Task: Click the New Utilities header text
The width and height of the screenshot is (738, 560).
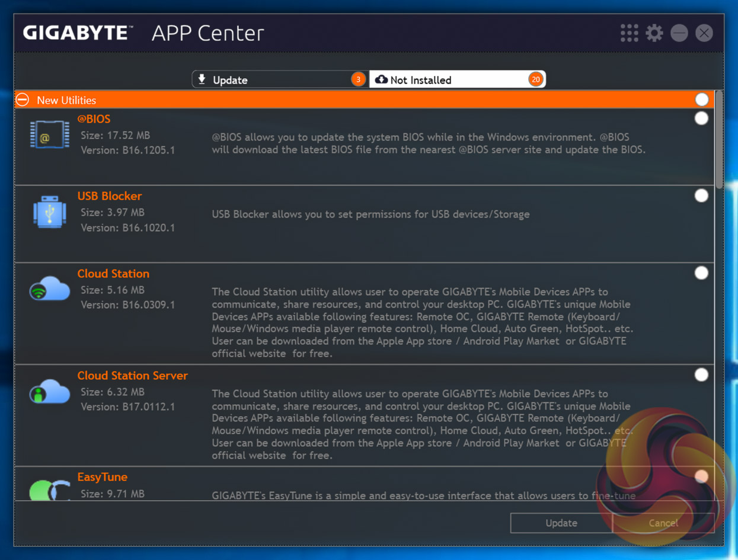Action: (66, 100)
